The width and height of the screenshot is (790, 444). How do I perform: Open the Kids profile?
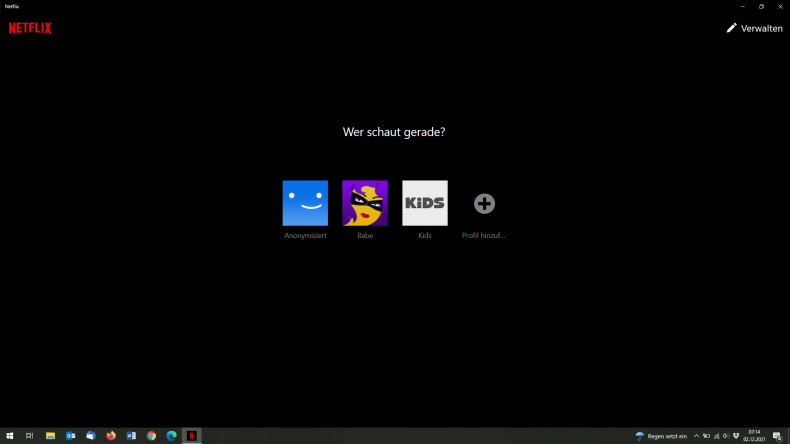coord(425,203)
